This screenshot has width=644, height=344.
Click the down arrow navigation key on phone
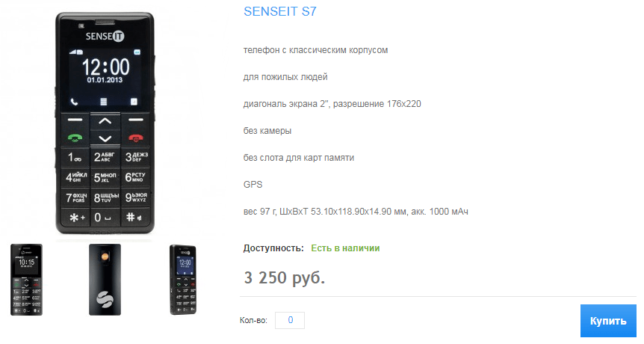(105, 138)
